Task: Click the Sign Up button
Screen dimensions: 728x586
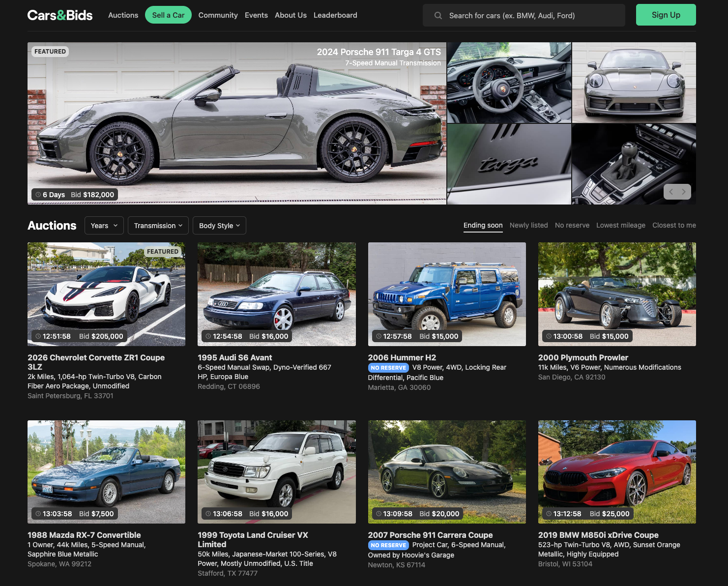Action: [x=666, y=15]
